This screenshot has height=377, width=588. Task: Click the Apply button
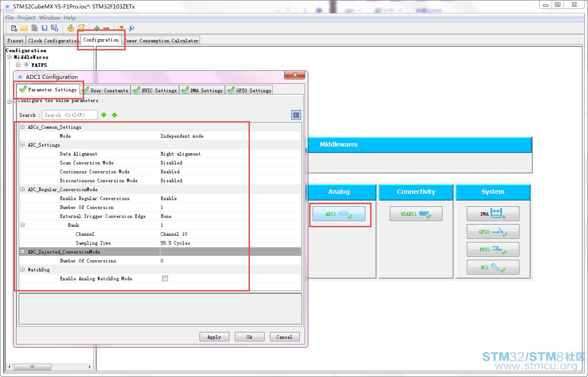(x=214, y=337)
